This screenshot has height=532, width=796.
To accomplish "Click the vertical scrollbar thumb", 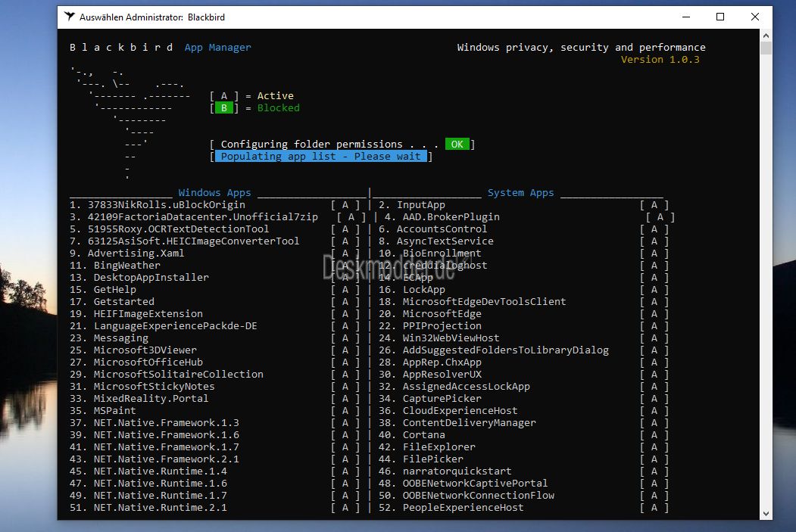I will point(766,48).
